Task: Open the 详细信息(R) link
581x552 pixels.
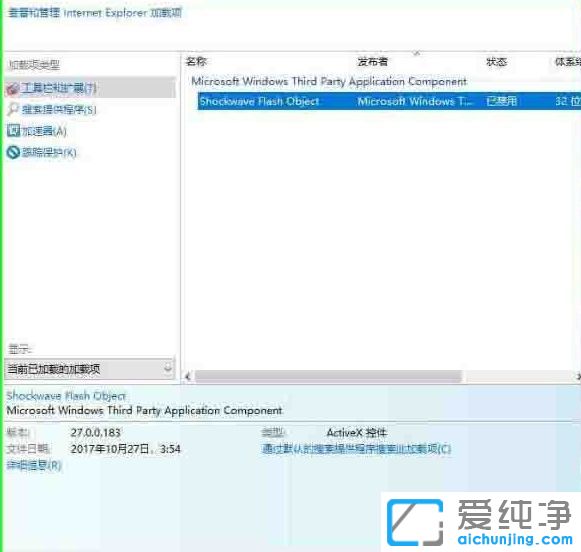Action: pyautogui.click(x=34, y=465)
